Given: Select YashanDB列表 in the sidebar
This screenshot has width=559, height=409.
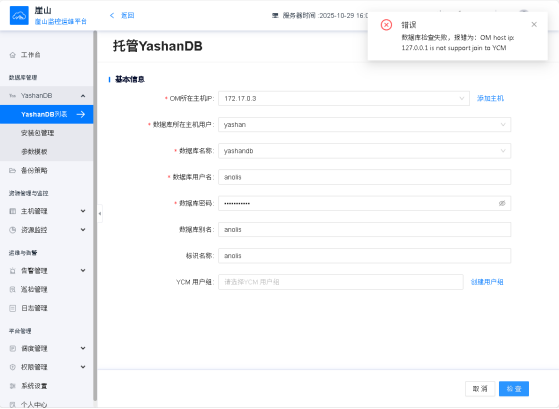Looking at the screenshot, I should pos(47,114).
